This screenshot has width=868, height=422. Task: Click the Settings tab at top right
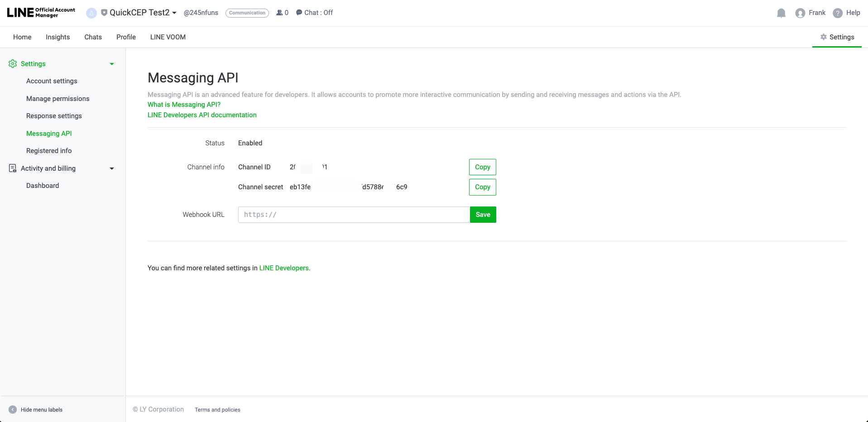pyautogui.click(x=837, y=37)
